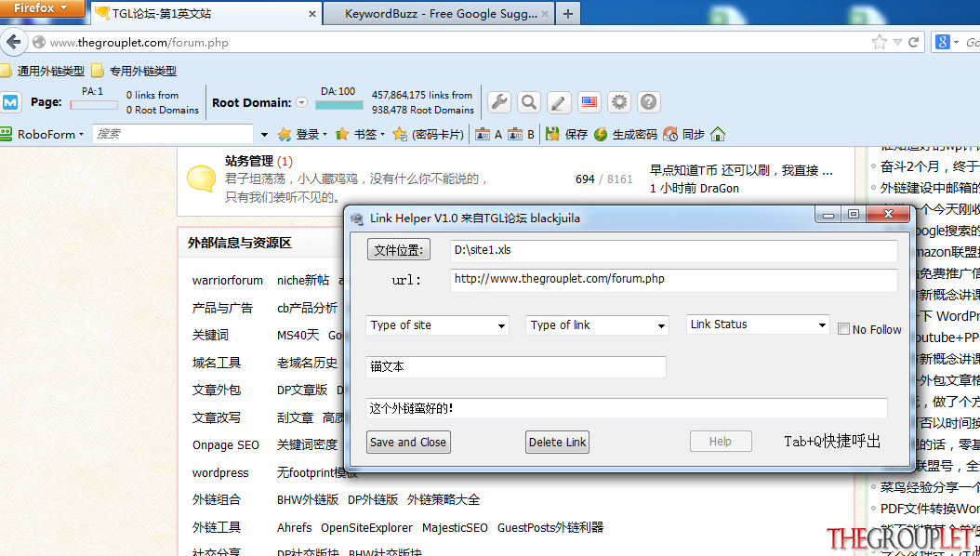This screenshot has height=556, width=980.
Task: Open the Link Status dropdown
Action: tap(758, 324)
